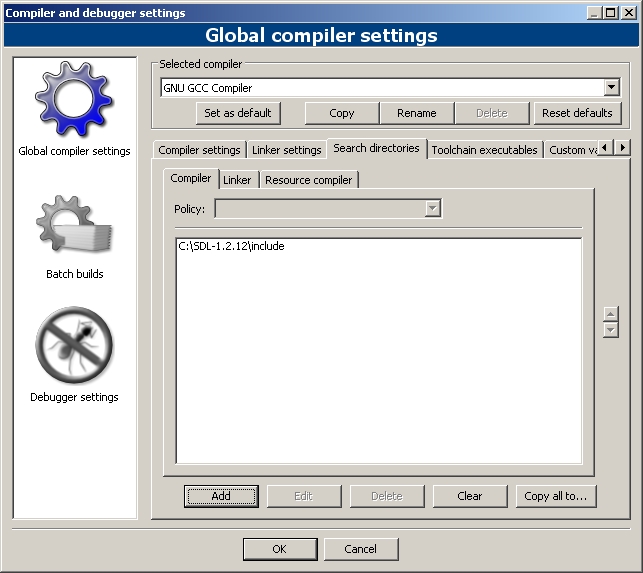Expand the Selected compiler dropdown
This screenshot has height=573, width=643.
coord(611,87)
